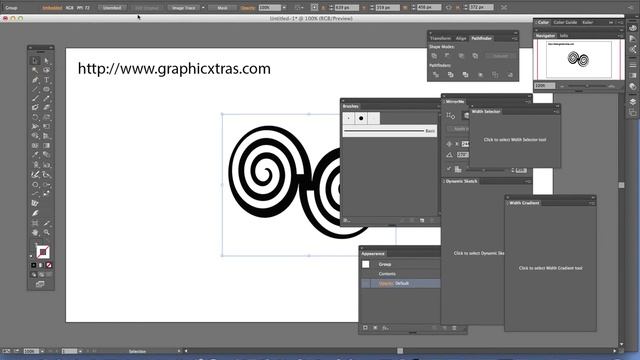Image resolution: width=640 pixels, height=360 pixels.
Task: Select the Rotate tool
Action: click(x=35, y=117)
